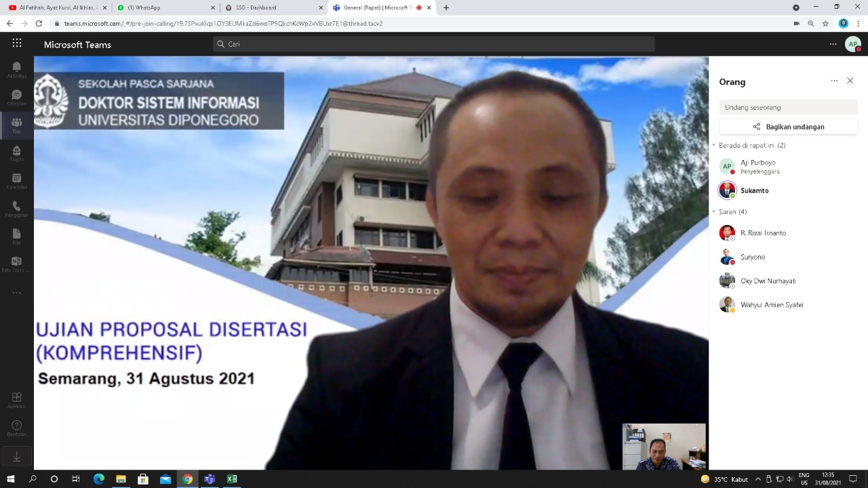Screen dimensions: 868x488
Task: Open the Kalender icon in sidebar
Action: (16, 180)
